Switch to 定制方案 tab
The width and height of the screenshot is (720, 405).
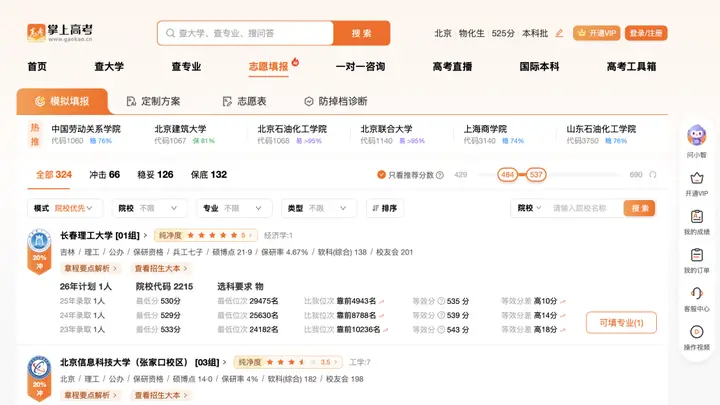click(x=153, y=101)
